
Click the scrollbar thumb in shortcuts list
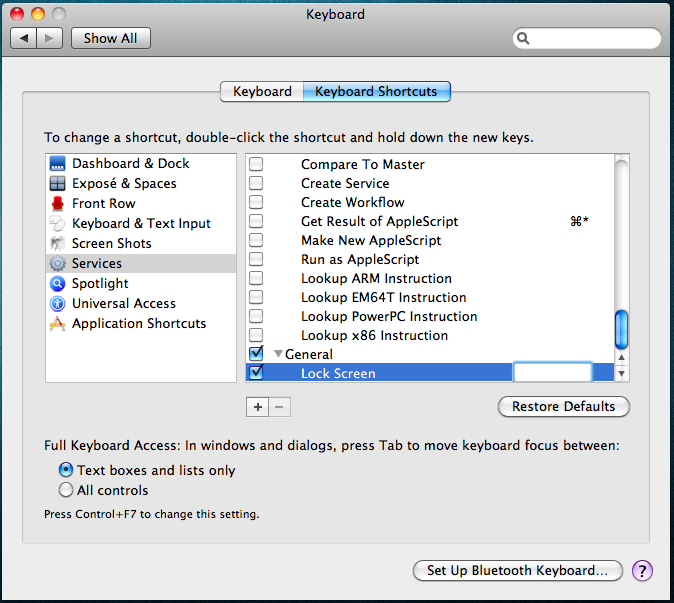pyautogui.click(x=622, y=329)
